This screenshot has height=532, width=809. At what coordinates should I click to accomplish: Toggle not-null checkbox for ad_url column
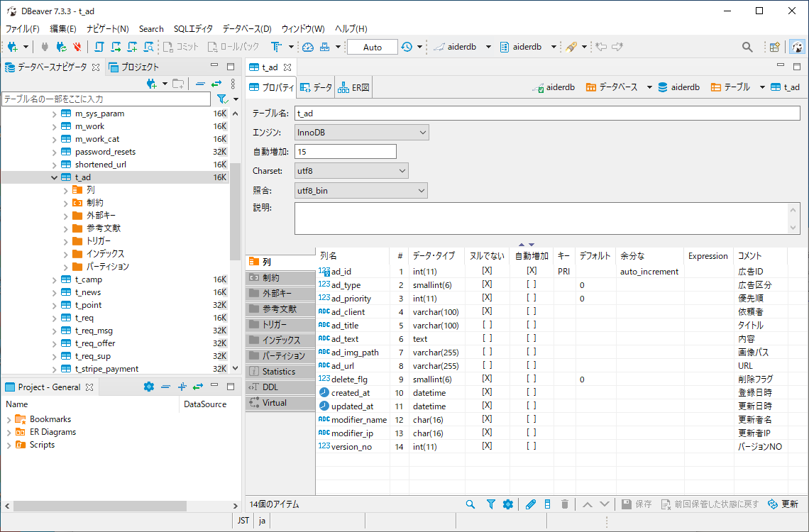click(x=487, y=365)
